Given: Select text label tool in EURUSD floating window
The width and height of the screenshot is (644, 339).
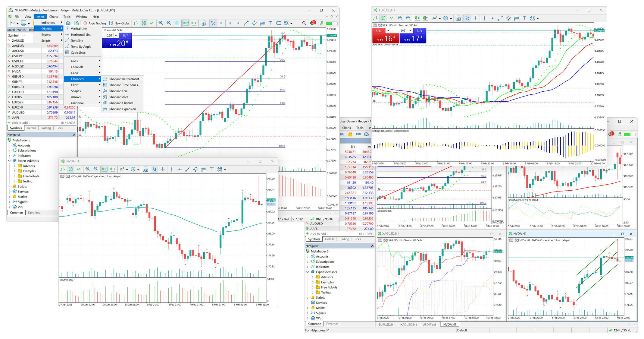Looking at the screenshot, I should (x=524, y=18).
